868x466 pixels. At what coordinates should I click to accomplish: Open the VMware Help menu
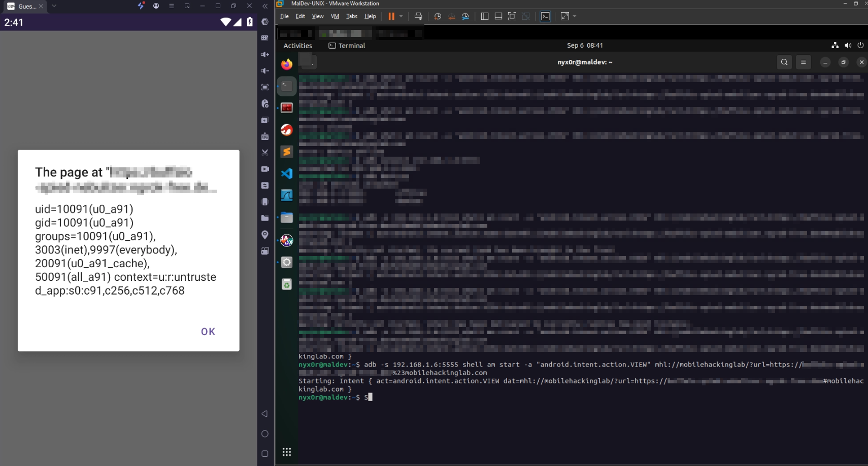tap(370, 16)
